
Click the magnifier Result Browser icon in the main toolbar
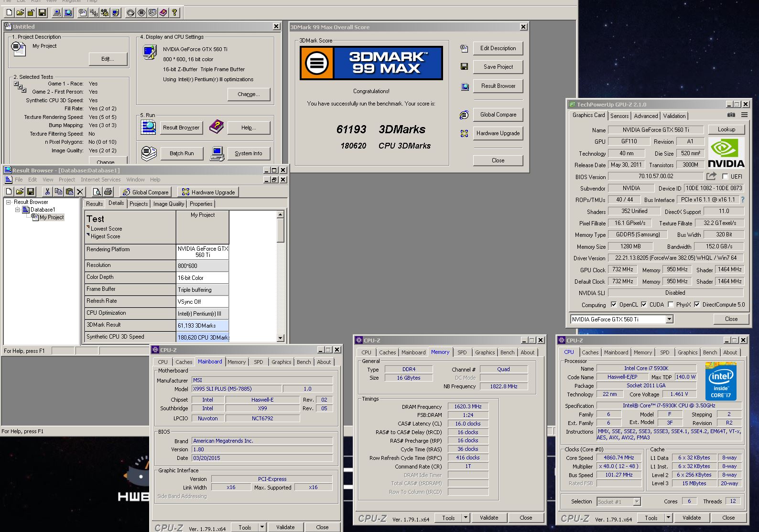68,12
